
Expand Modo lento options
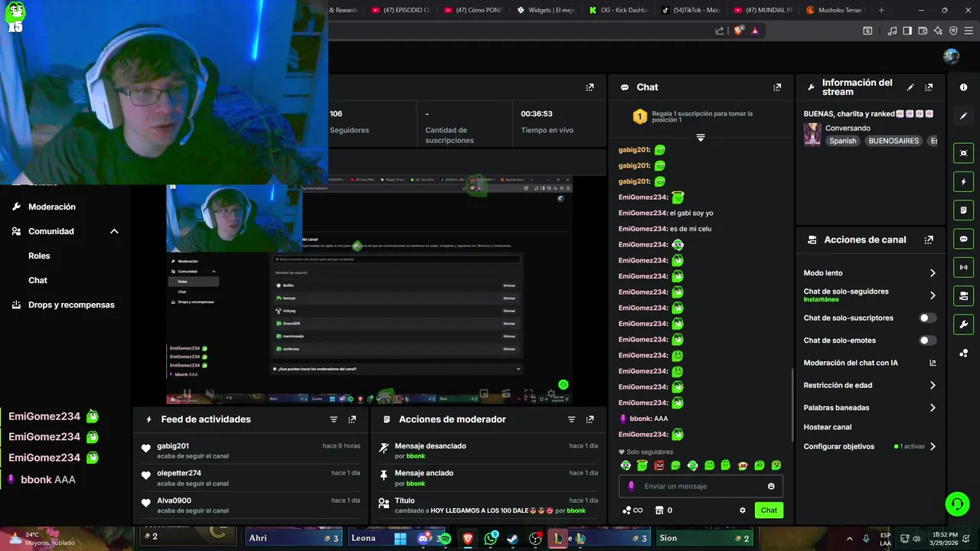tap(933, 273)
